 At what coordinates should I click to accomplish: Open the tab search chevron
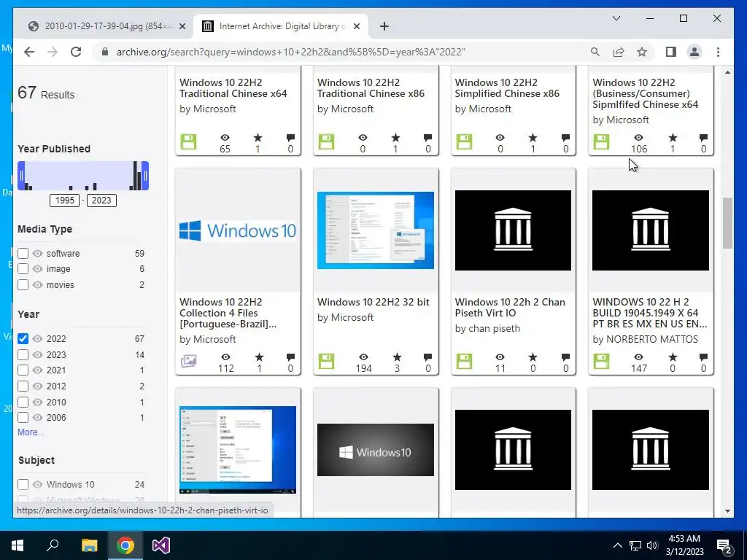tap(616, 18)
